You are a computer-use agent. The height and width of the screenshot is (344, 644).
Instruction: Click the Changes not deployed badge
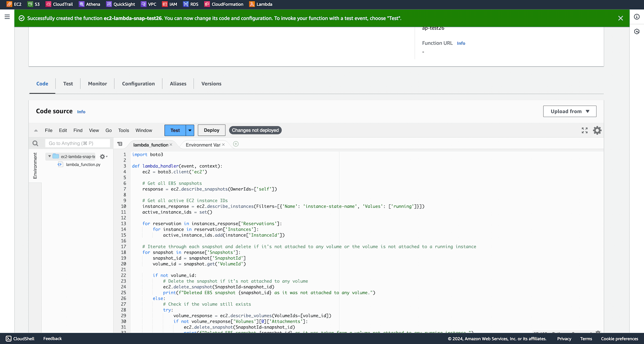coord(255,130)
